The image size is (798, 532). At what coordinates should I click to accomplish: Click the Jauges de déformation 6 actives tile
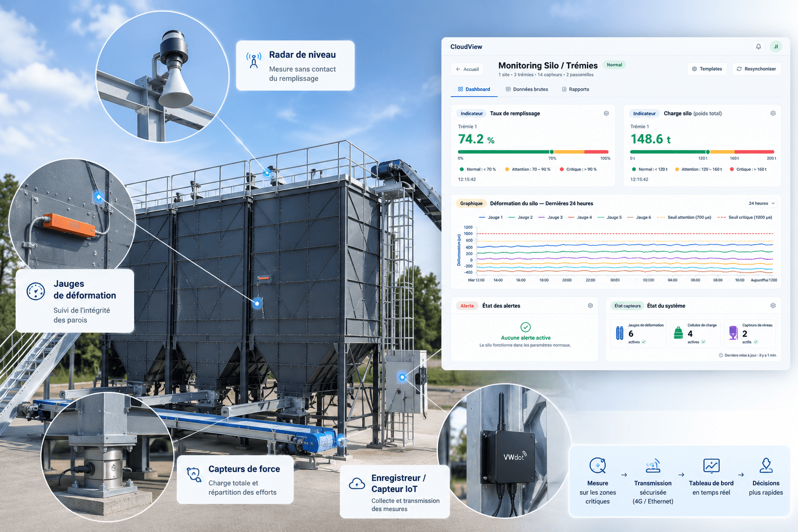[x=639, y=333]
